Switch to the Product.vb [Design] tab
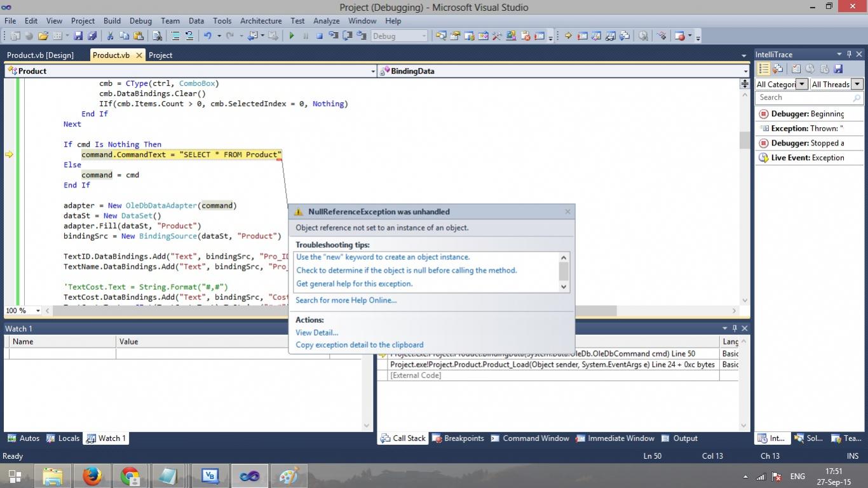The width and height of the screenshot is (868, 488). coord(40,55)
